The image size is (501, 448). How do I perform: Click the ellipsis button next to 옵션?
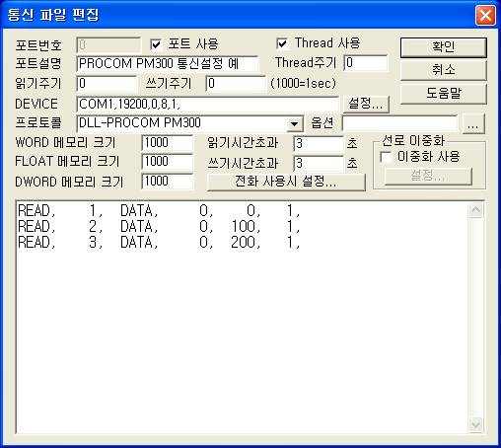(x=473, y=123)
